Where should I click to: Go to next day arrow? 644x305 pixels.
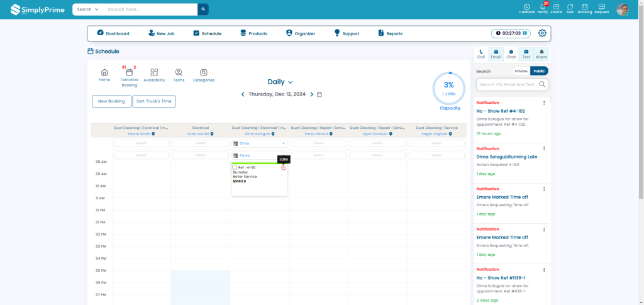tap(312, 94)
